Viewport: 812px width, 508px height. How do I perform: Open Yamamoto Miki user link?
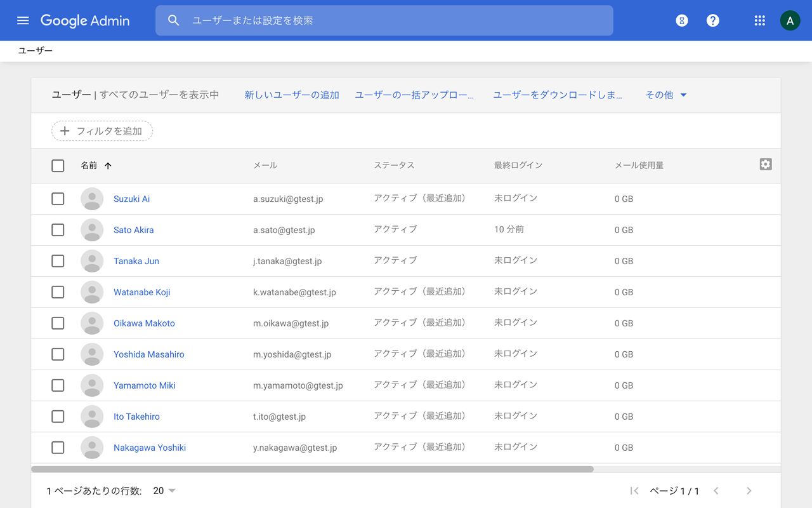pyautogui.click(x=145, y=385)
